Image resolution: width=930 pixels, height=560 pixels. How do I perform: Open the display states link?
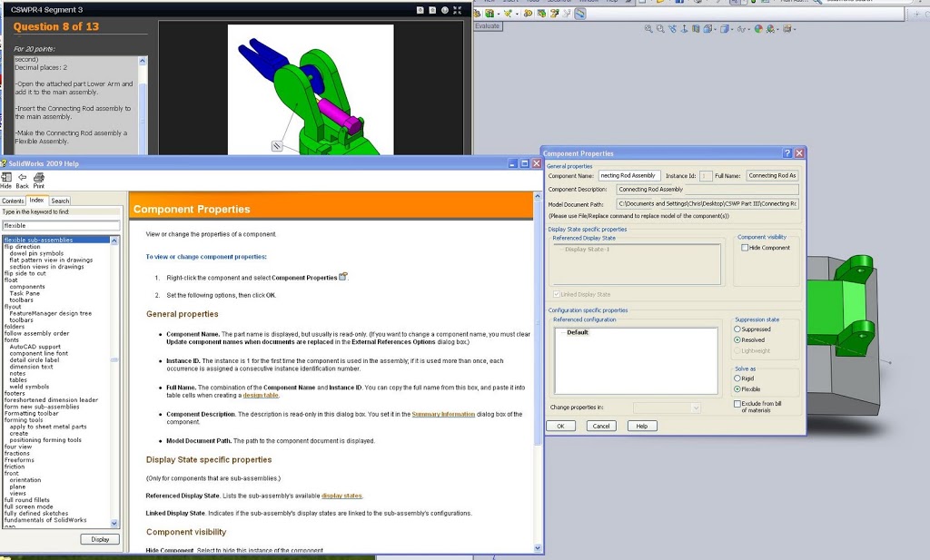point(341,496)
